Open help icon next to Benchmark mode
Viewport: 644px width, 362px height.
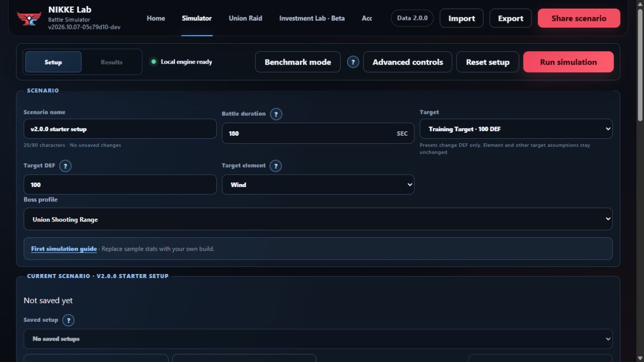point(353,62)
